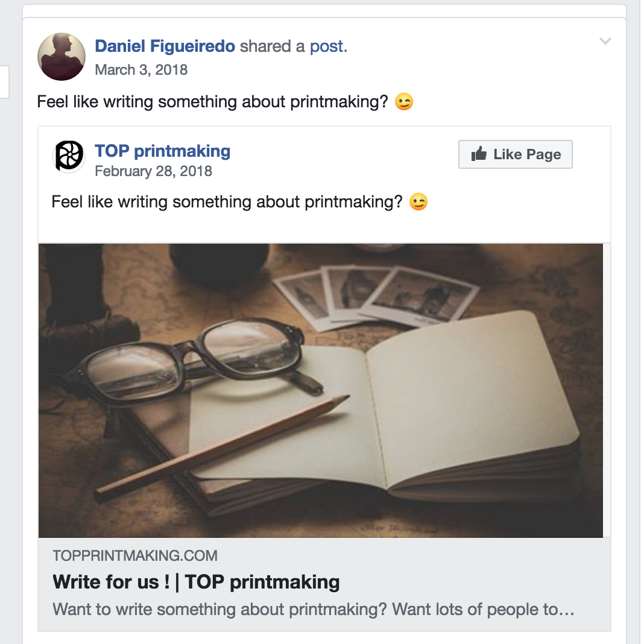The height and width of the screenshot is (644, 644).
Task: Click the partial white panel at left edge
Action: point(4,81)
